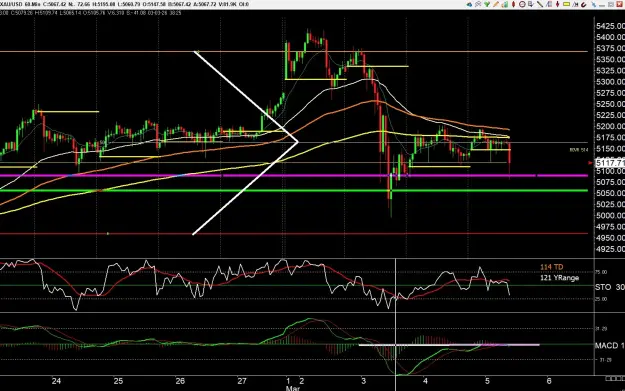
Task: Select the orange pencil drawing tool
Action: (x=496, y=4)
